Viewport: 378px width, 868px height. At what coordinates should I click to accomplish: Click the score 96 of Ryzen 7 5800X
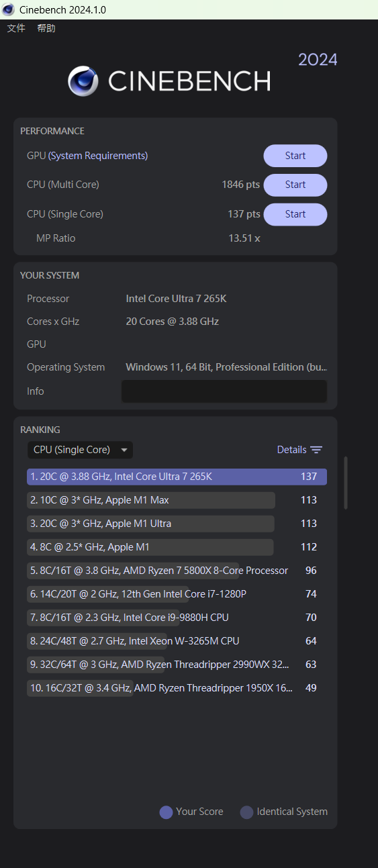tap(311, 571)
